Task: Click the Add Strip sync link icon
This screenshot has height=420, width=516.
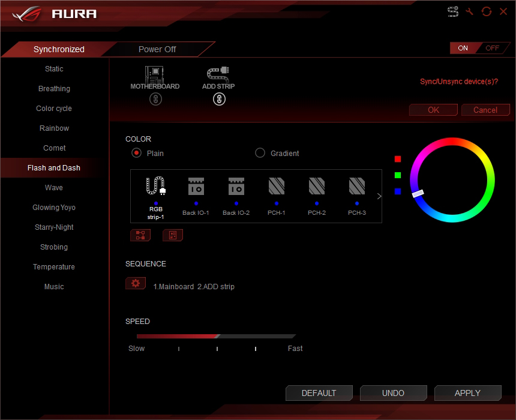Action: pyautogui.click(x=219, y=100)
